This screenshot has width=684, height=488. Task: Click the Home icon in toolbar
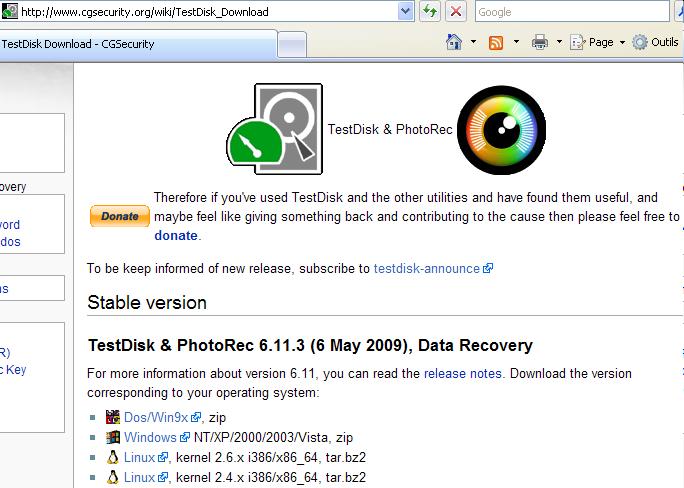tap(454, 42)
